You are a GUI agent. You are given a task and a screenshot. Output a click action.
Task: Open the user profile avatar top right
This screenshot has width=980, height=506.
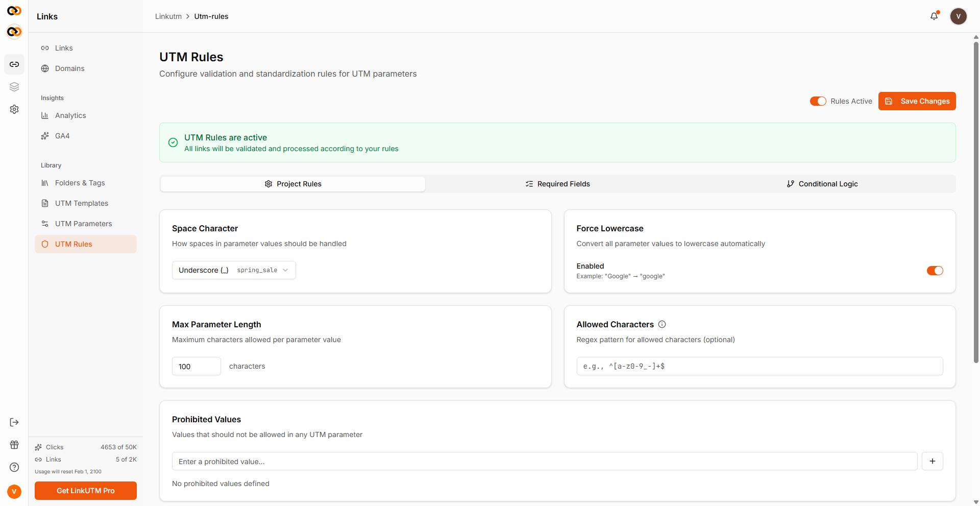coord(959,16)
